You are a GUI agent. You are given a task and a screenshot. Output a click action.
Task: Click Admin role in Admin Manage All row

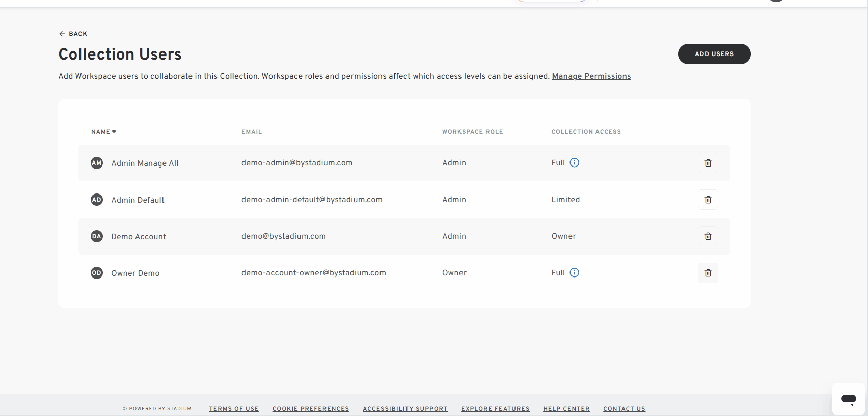[454, 163]
